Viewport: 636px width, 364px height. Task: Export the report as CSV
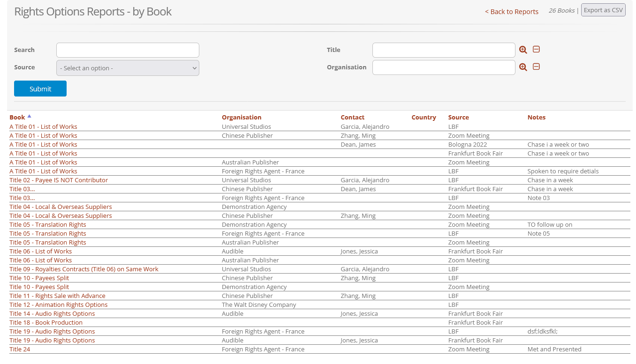(603, 10)
